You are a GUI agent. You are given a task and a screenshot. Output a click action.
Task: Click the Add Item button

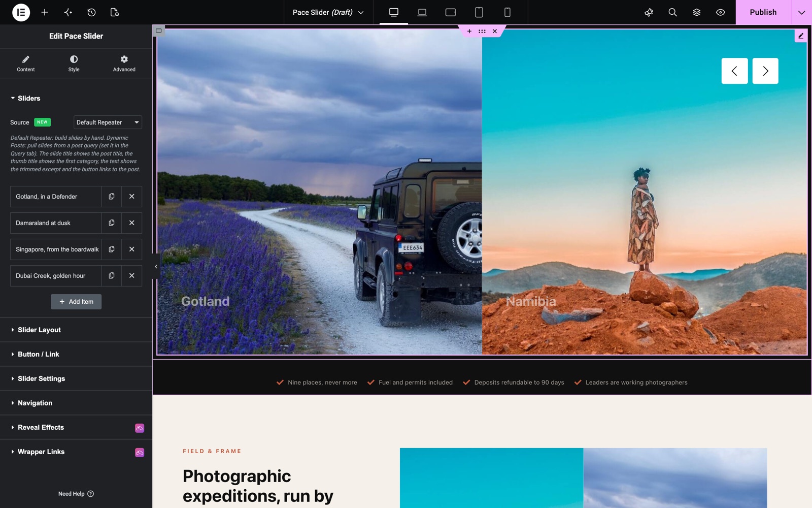click(x=76, y=302)
